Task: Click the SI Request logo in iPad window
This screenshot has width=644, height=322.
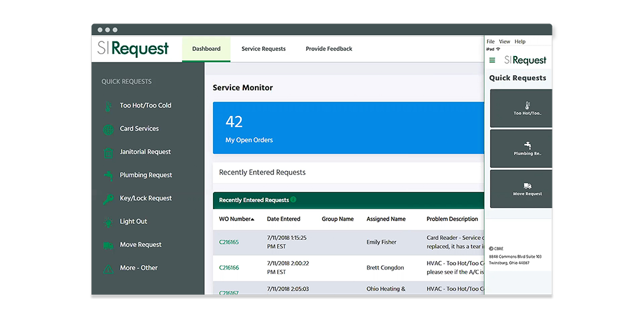Action: click(x=526, y=61)
